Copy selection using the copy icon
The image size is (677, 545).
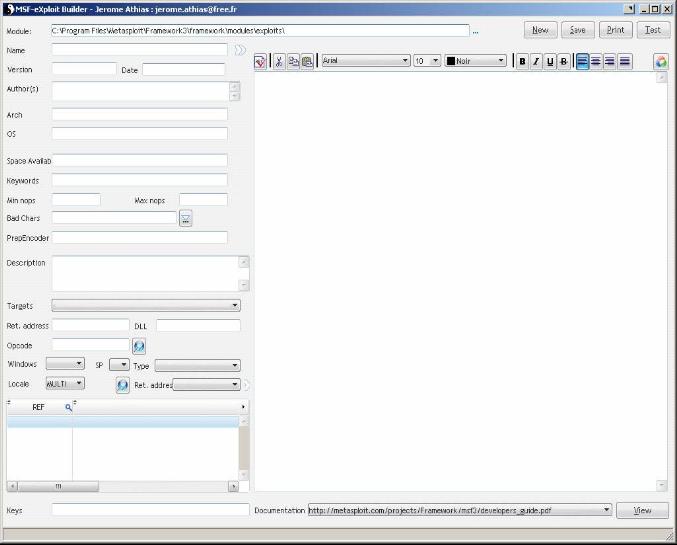click(293, 61)
